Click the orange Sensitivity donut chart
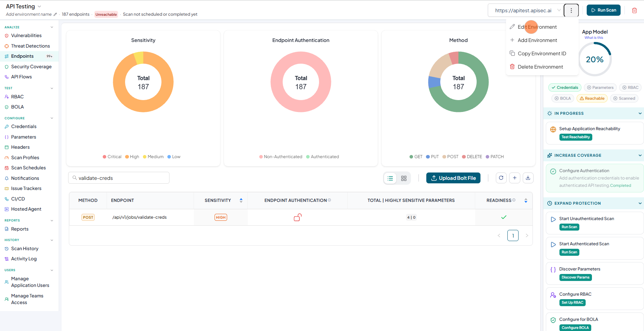The image size is (644, 331). click(x=143, y=82)
